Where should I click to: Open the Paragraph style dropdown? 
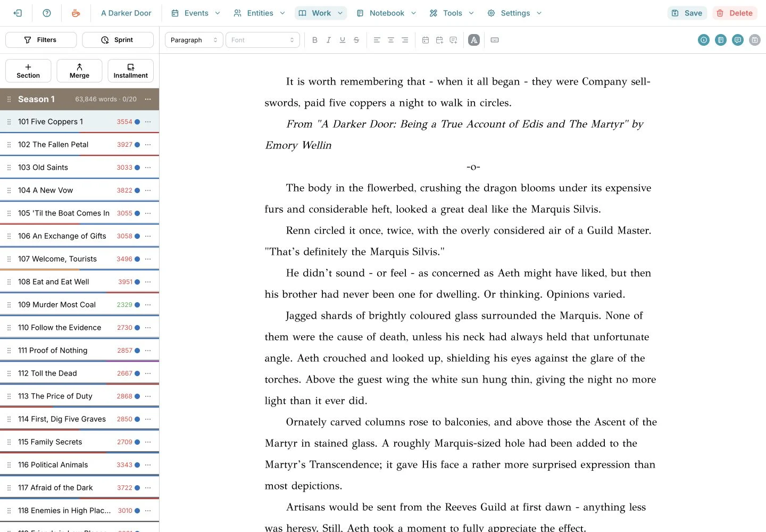pos(194,40)
